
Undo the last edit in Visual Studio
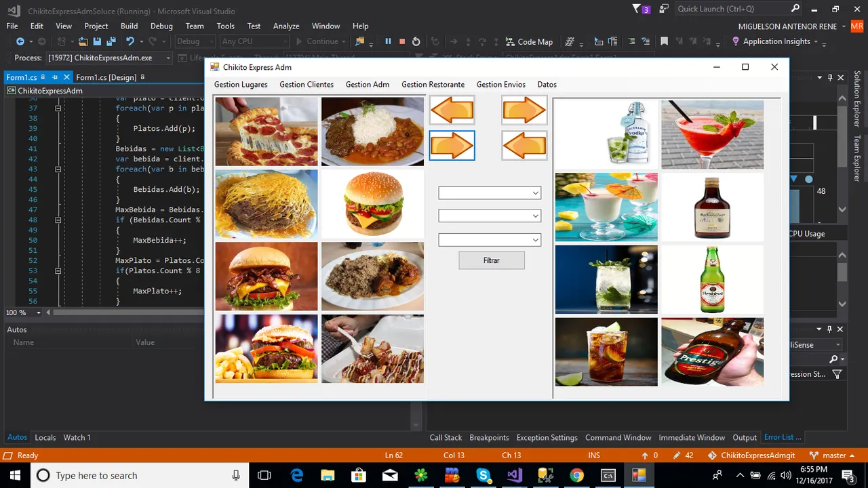130,41
